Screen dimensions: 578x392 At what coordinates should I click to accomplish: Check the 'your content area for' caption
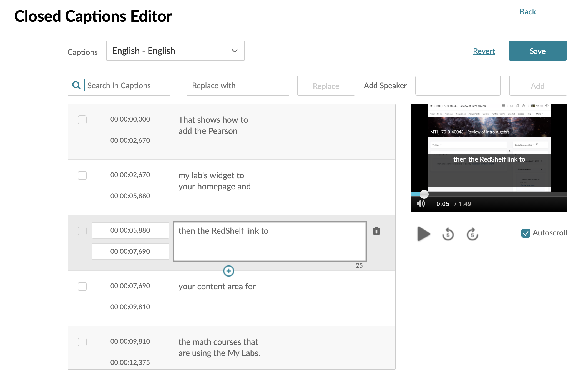point(82,287)
